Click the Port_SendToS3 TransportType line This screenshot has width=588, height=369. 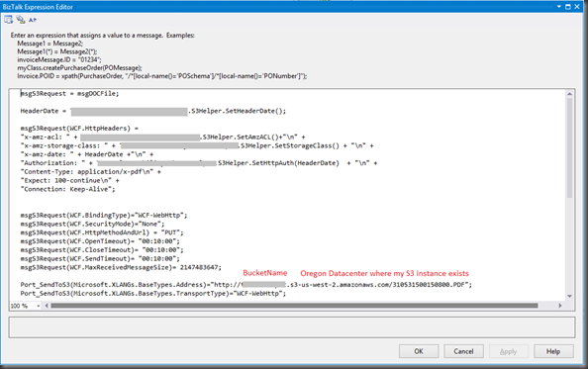153,294
